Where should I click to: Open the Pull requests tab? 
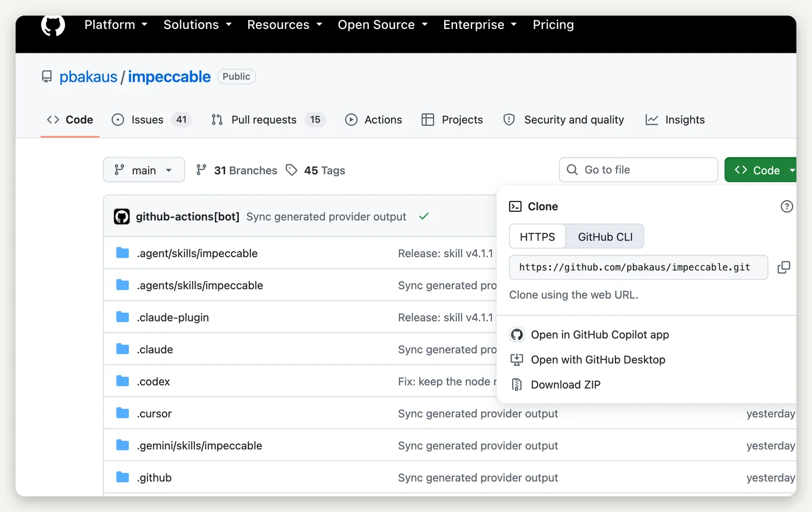268,120
